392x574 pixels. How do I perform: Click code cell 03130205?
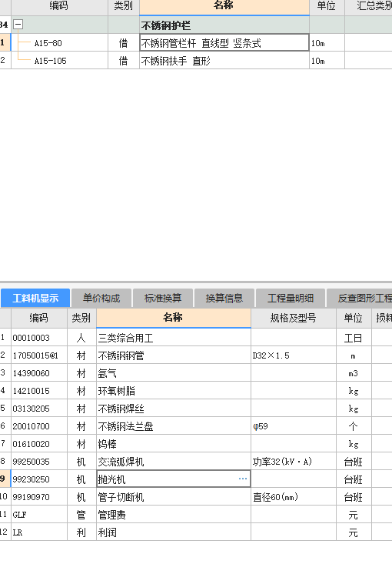tap(39, 408)
